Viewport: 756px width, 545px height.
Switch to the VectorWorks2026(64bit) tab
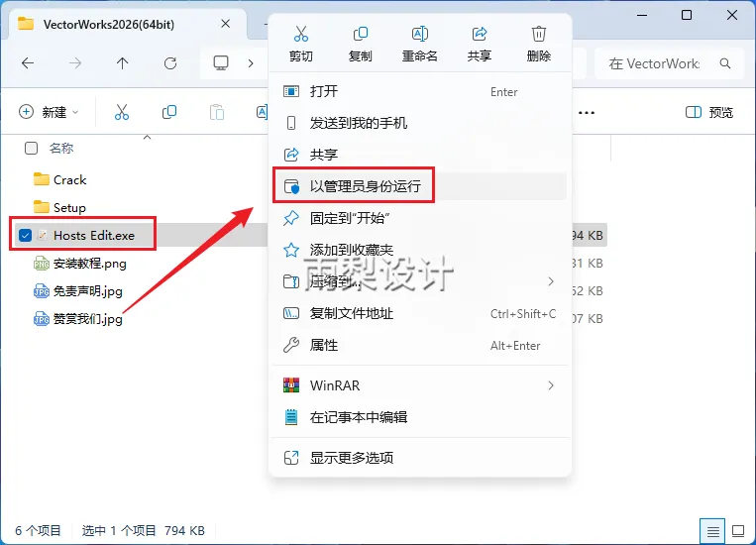point(108,25)
